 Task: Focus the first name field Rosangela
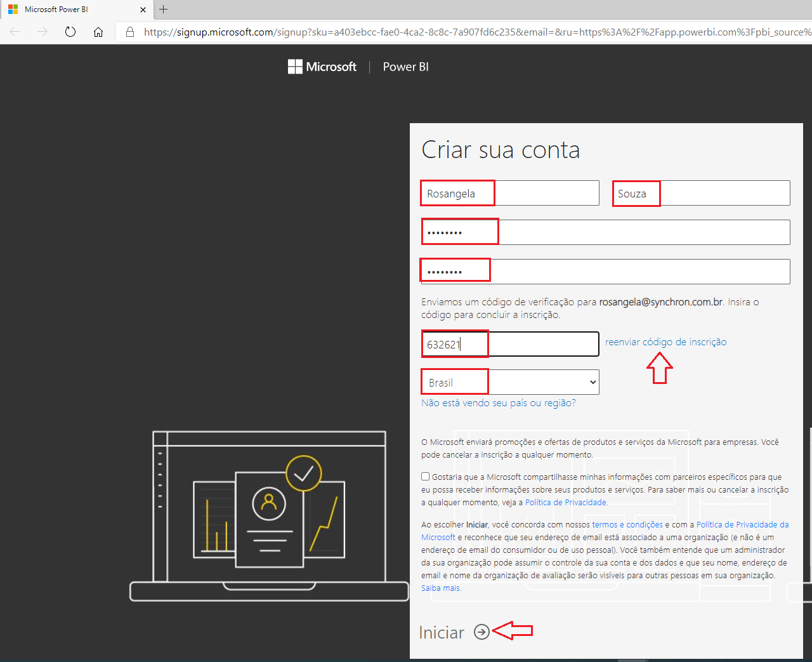[x=510, y=193]
